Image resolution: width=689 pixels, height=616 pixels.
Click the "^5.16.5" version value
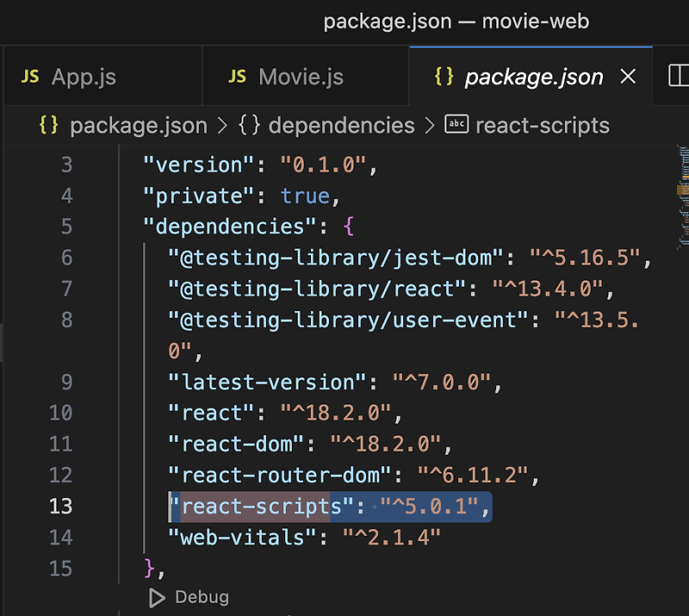coord(585,258)
